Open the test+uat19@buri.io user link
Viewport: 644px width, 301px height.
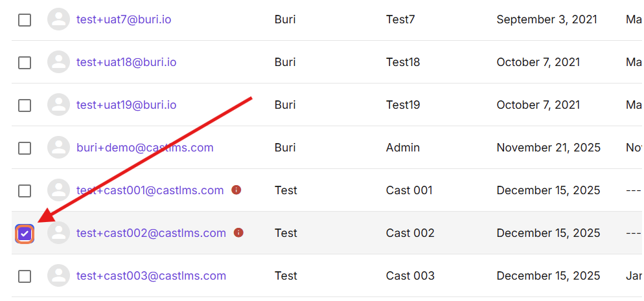(126, 105)
